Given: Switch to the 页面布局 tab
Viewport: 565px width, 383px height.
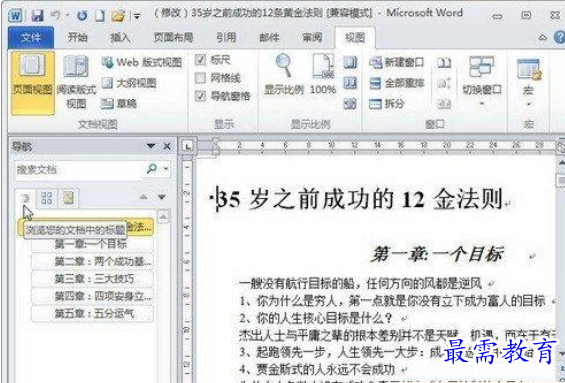Looking at the screenshot, I should 174,37.
